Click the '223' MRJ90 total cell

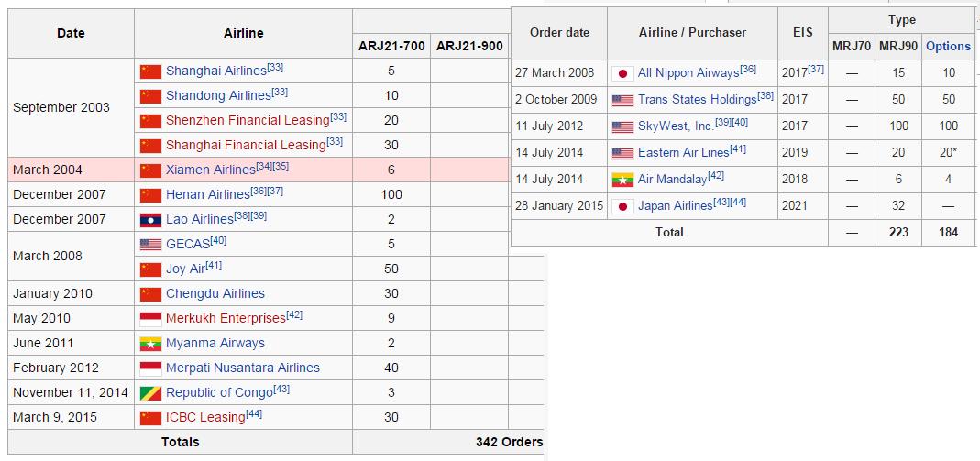click(x=897, y=233)
